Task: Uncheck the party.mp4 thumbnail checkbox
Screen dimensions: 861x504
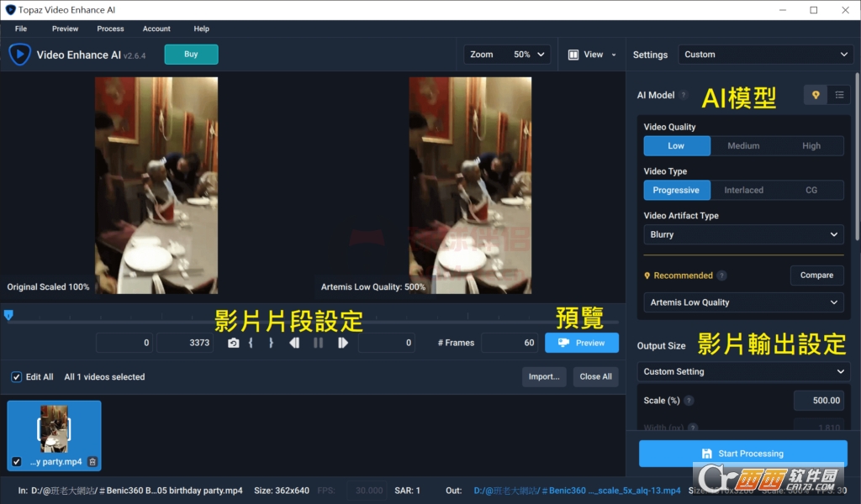Action: pos(17,462)
